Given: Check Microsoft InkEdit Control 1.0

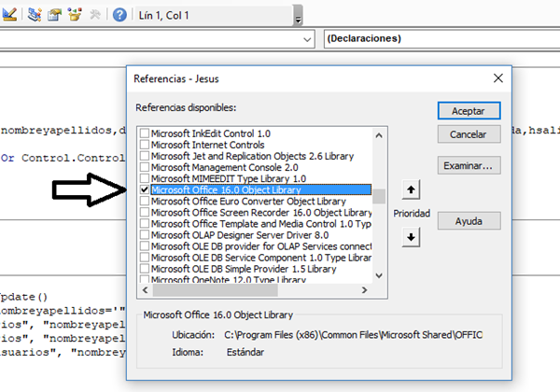Looking at the screenshot, I should click(x=145, y=133).
